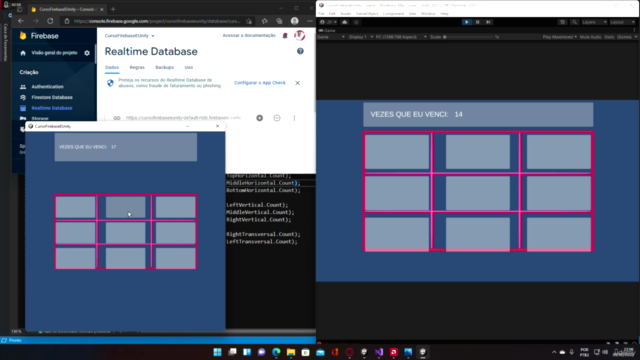Click bottom-right tic-tac-toe cell in Unity Game view
The image size is (640, 360).
tap(559, 234)
